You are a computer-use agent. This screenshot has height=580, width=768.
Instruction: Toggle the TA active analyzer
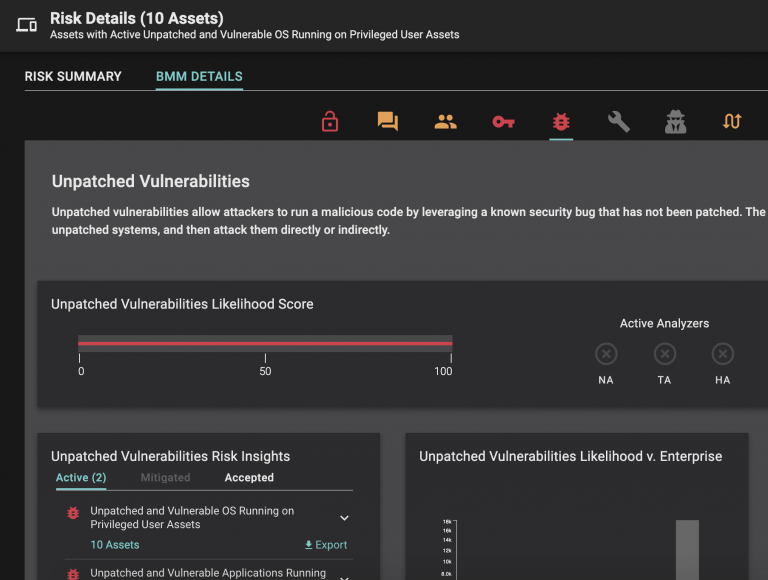(x=665, y=354)
